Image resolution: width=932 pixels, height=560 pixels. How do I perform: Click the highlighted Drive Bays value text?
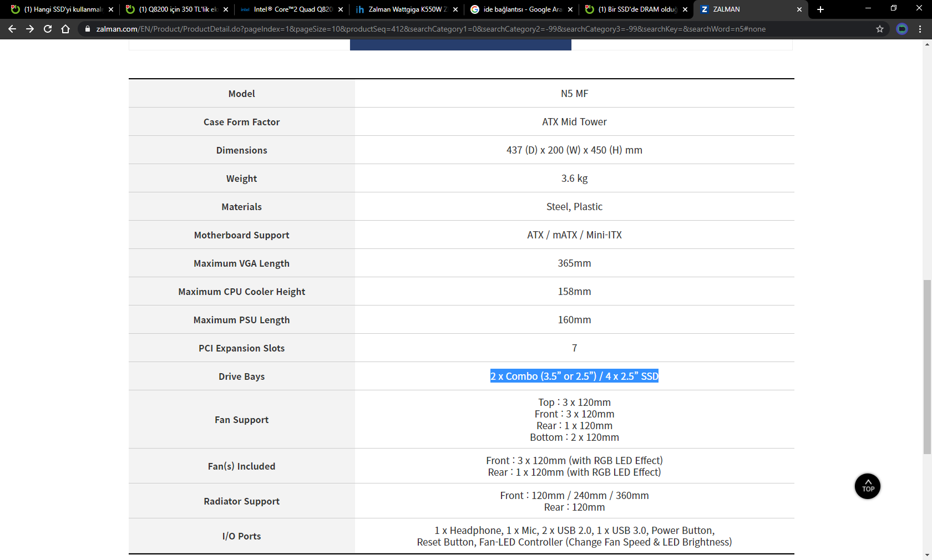(574, 376)
